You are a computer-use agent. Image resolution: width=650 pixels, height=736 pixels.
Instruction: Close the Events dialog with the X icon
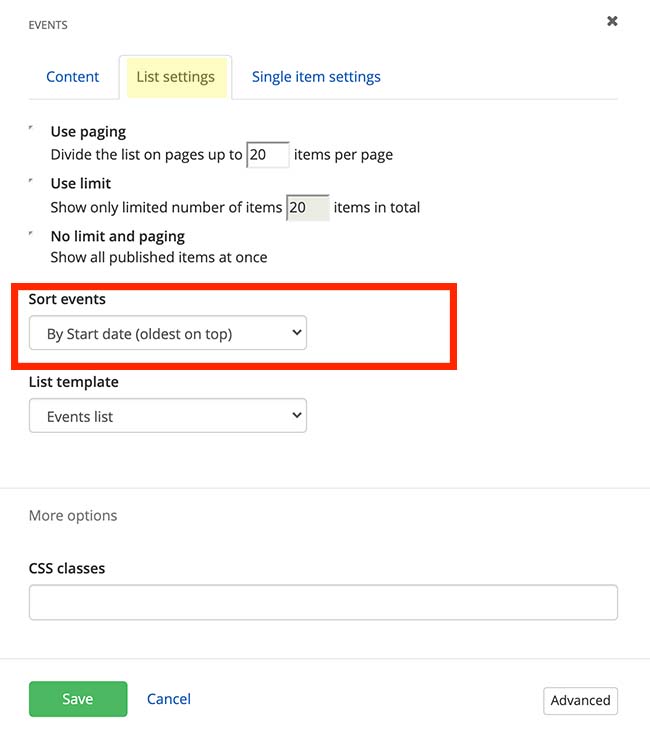612,21
